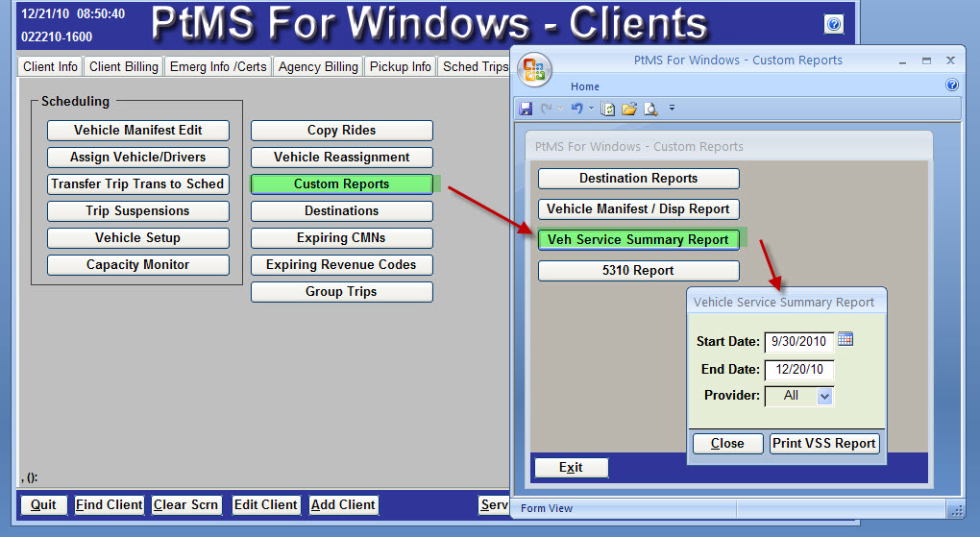The width and height of the screenshot is (980, 537).
Task: Open the Capacity Monitor
Action: (138, 264)
